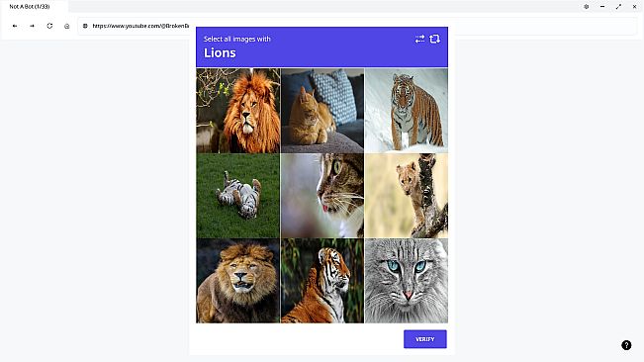Select the tabby cat with tongue image
644x362 pixels.
322,196
